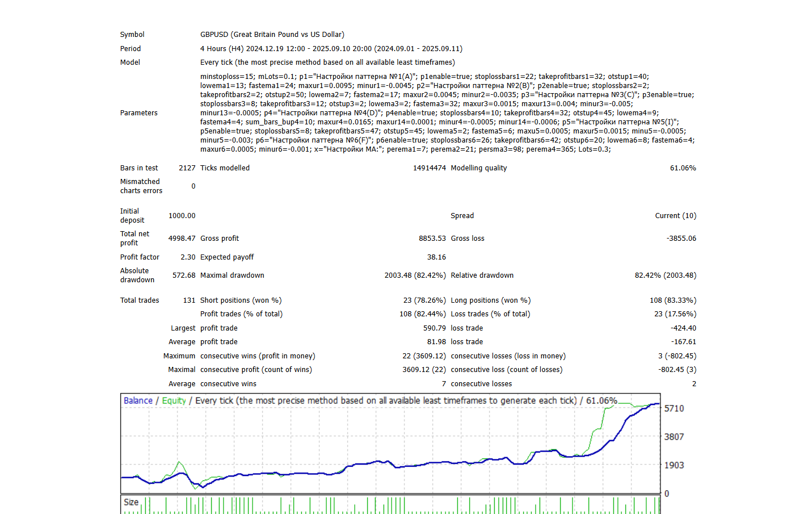Click the 3807 axis value on the chart
Screen dimensions: 812x514
pos(674,437)
